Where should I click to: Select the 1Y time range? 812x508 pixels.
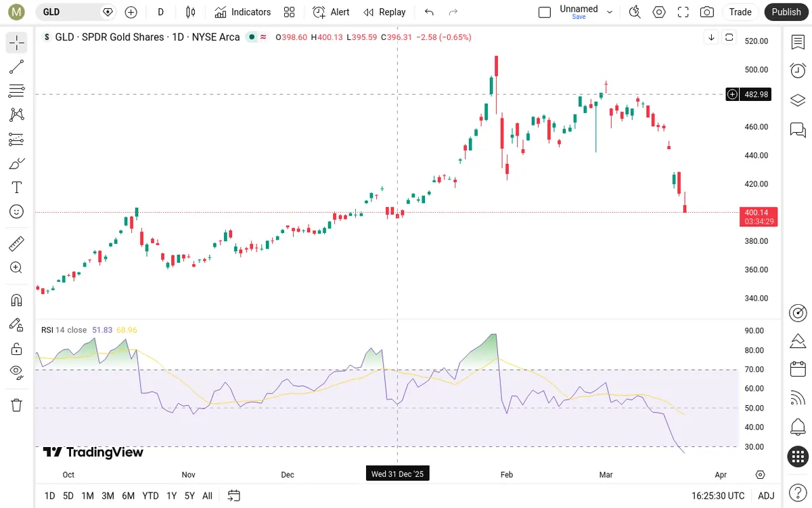172,496
